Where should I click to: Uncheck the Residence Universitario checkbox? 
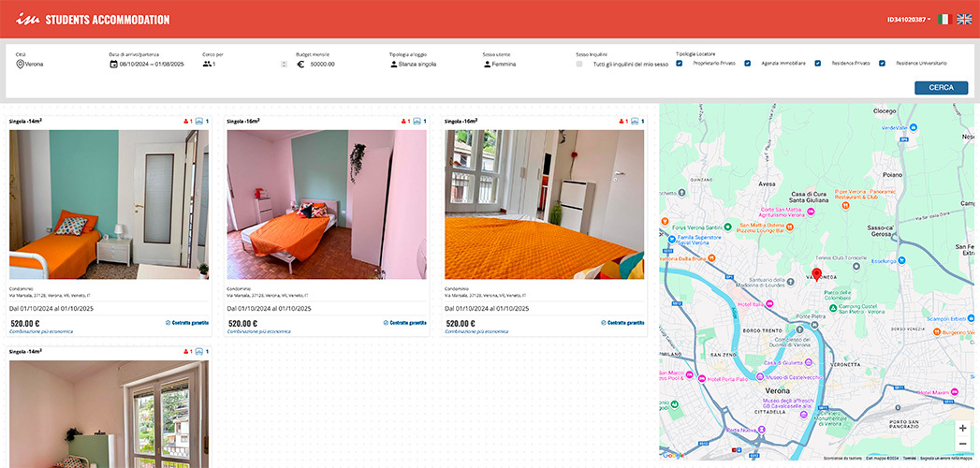tap(882, 63)
